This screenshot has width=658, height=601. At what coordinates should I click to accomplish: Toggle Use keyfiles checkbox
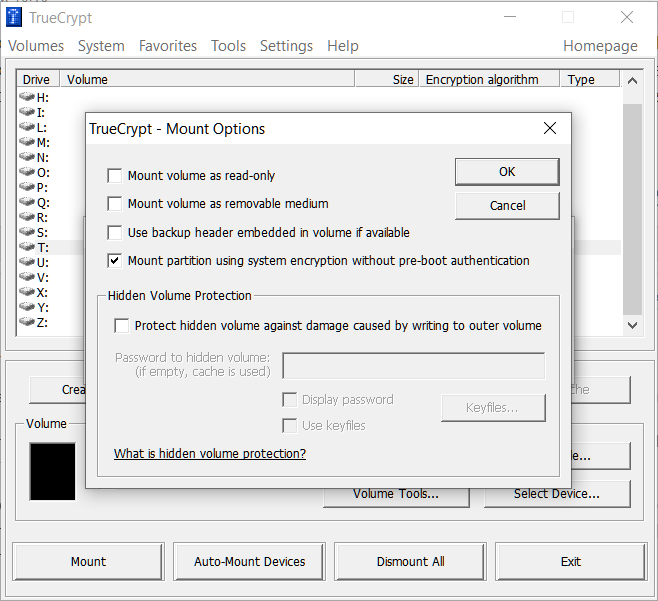[290, 426]
